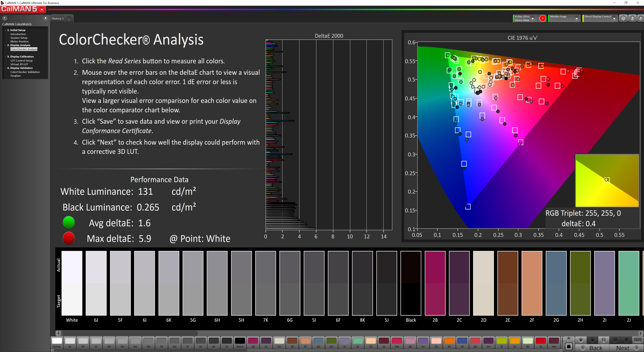Open the X-Rite i1Pro meter dropdown
Image resolution: width=644 pixels, height=352 pixels.
532,18
